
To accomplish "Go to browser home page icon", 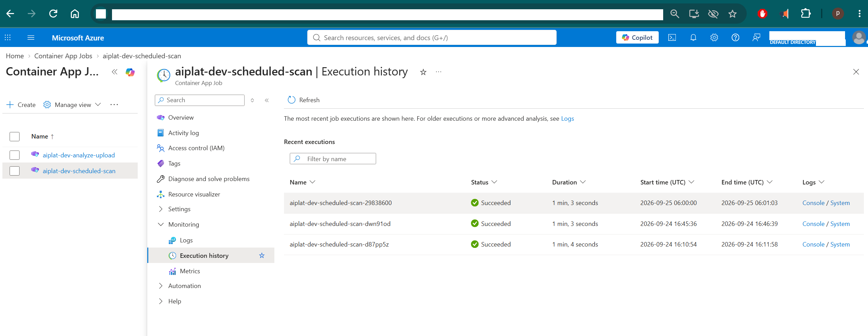I will pyautogui.click(x=75, y=14).
